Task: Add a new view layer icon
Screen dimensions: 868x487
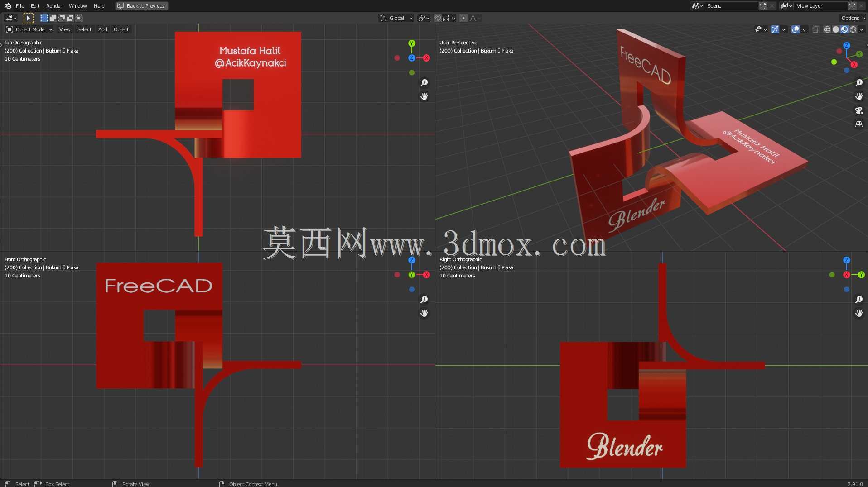Action: [x=852, y=6]
